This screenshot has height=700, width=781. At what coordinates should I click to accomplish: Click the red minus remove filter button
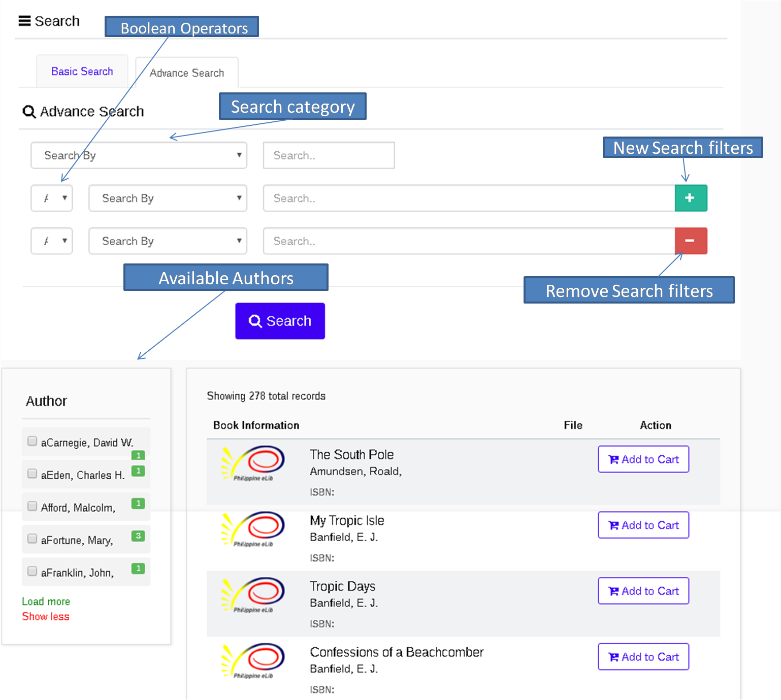click(690, 241)
